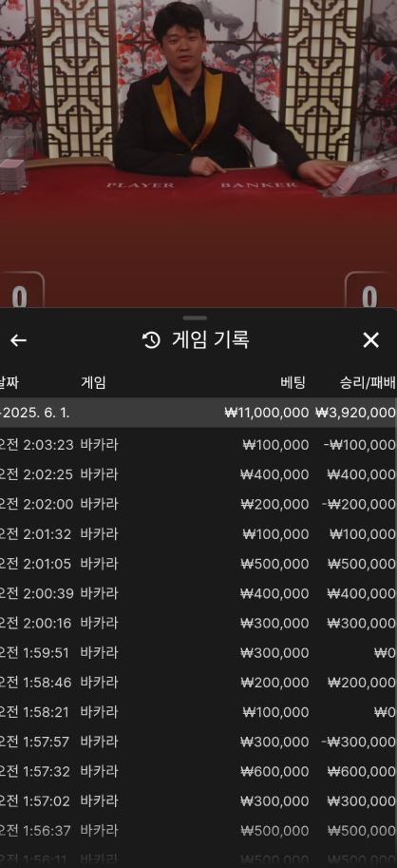This screenshot has width=397, height=868.
Task: Open the 1:57:32 ₩600,000 bet row
Action: [x=198, y=772]
